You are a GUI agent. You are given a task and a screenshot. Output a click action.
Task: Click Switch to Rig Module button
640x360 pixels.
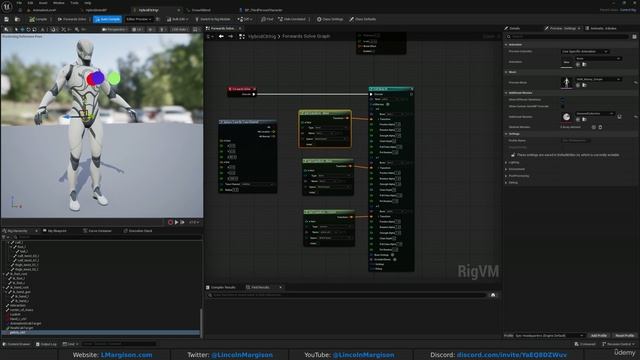[x=213, y=19]
